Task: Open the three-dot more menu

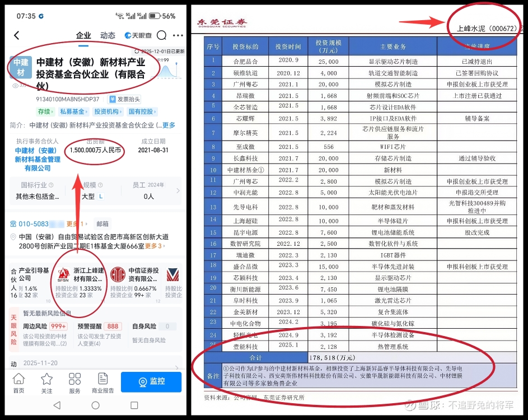Action: tap(178, 35)
